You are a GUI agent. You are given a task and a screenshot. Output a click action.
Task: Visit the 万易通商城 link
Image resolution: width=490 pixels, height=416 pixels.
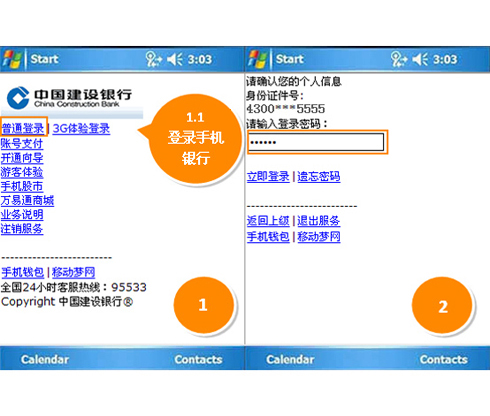27,200
